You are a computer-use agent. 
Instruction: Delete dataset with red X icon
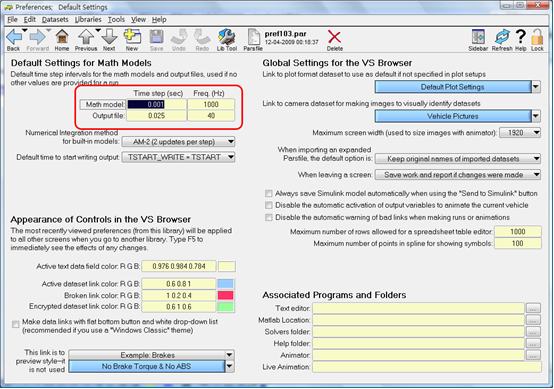pyautogui.click(x=334, y=37)
